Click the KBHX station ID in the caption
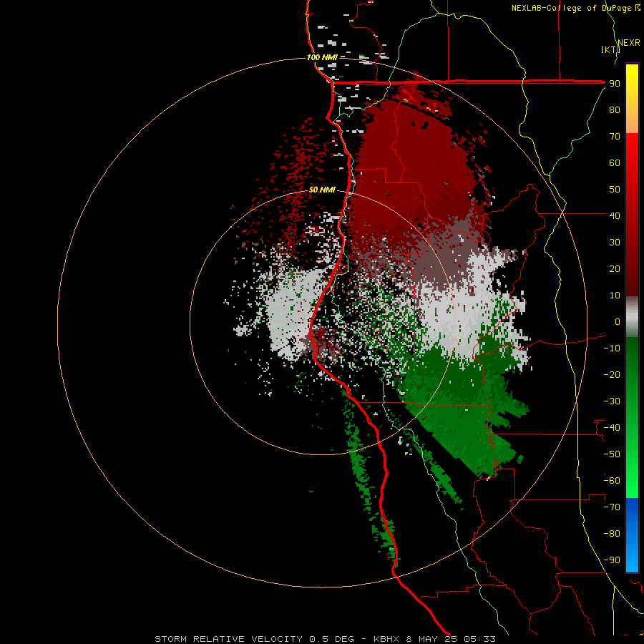 pos(386,639)
